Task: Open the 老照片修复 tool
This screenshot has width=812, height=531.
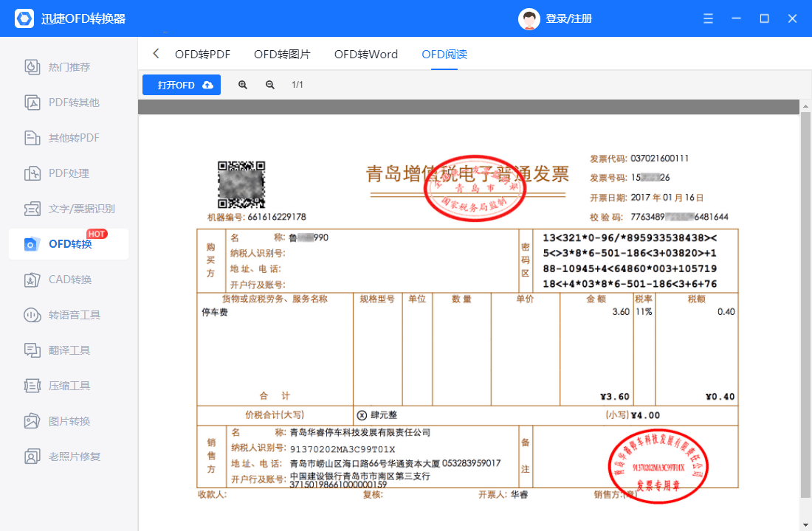Action: 68,456
